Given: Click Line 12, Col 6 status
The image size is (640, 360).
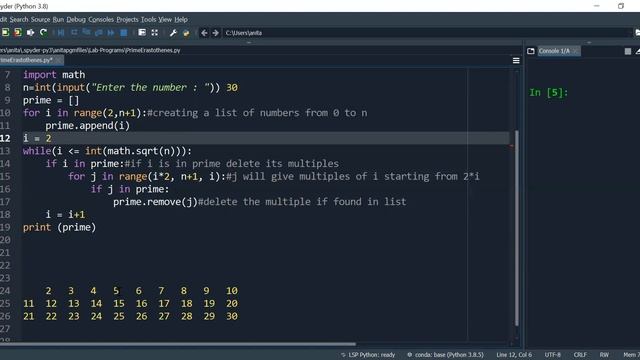Looking at the screenshot, I should pos(514,355).
